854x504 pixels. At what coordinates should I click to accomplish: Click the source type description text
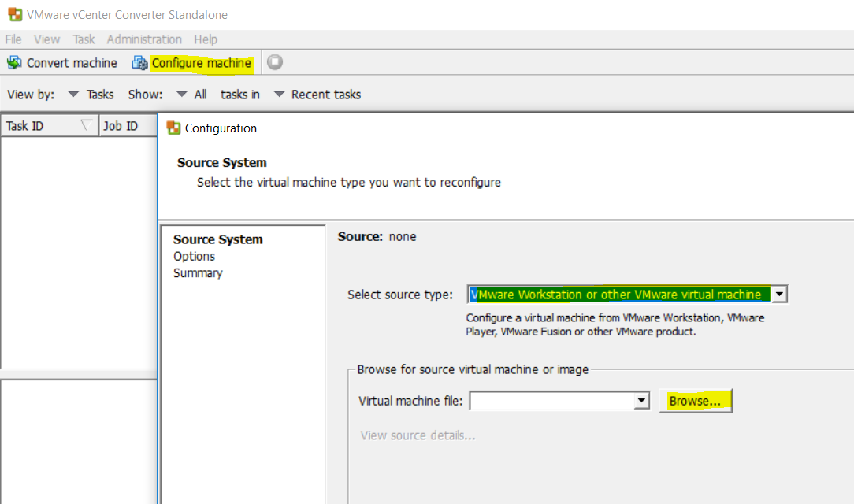(615, 325)
